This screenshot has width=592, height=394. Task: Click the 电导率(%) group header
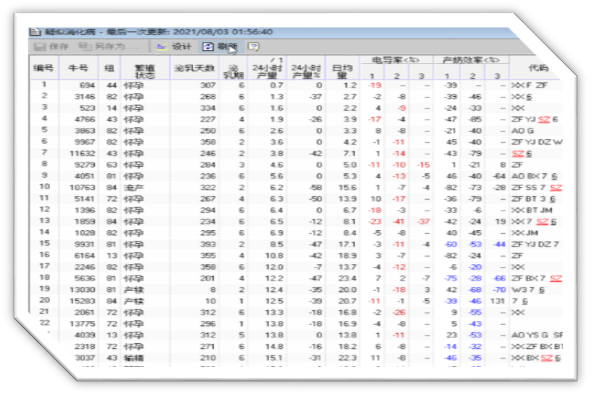pyautogui.click(x=396, y=60)
